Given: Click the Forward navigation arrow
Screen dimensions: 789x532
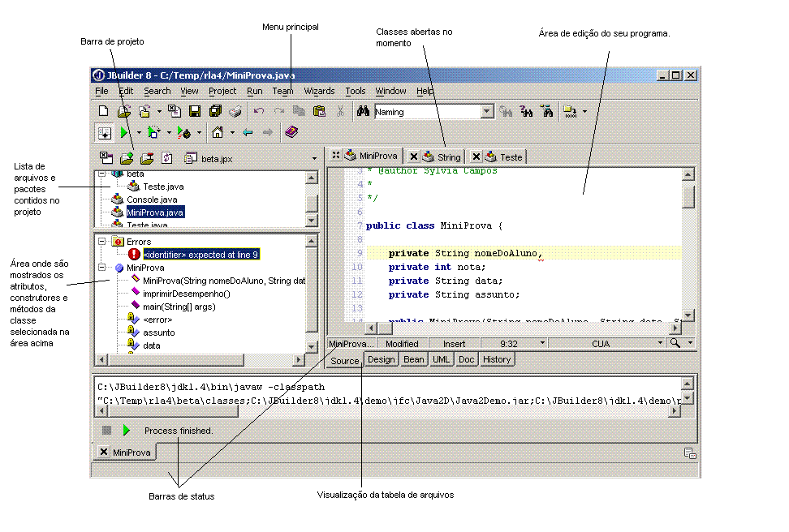Looking at the screenshot, I should (x=268, y=133).
